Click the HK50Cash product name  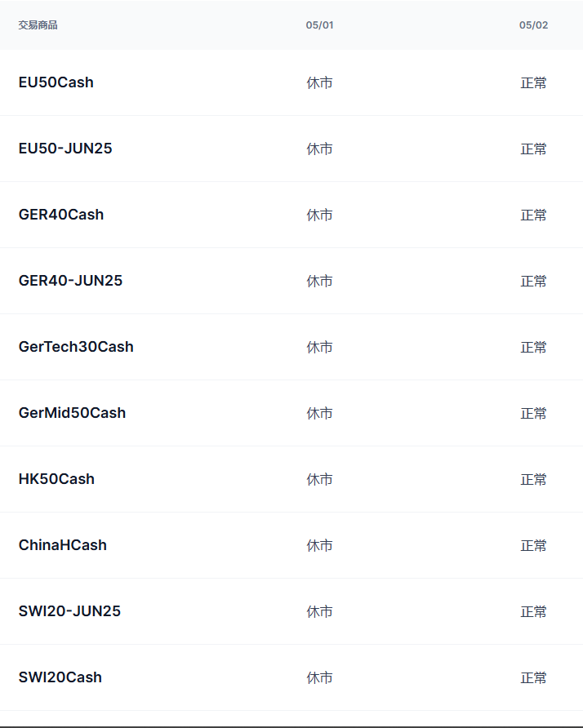coord(56,479)
